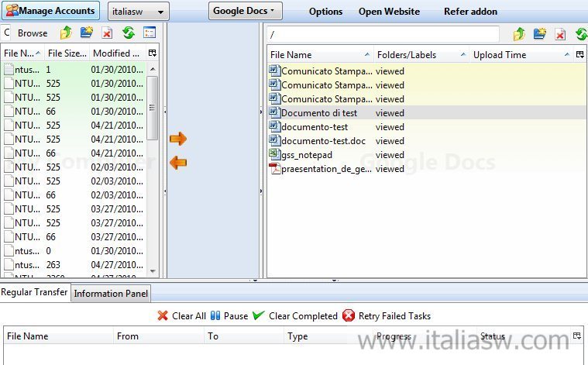
Task: Go up one folder in the local pane
Action: pyautogui.click(x=66, y=33)
